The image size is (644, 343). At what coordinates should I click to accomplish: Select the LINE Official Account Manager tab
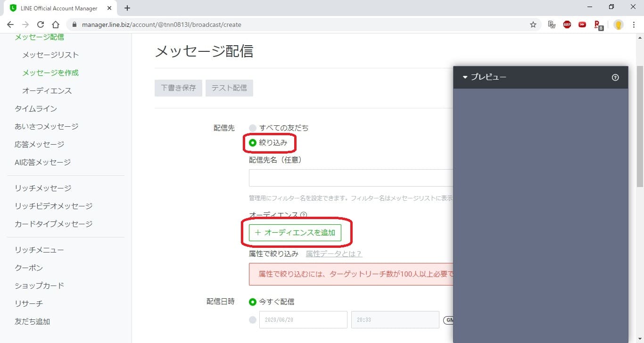point(59,8)
